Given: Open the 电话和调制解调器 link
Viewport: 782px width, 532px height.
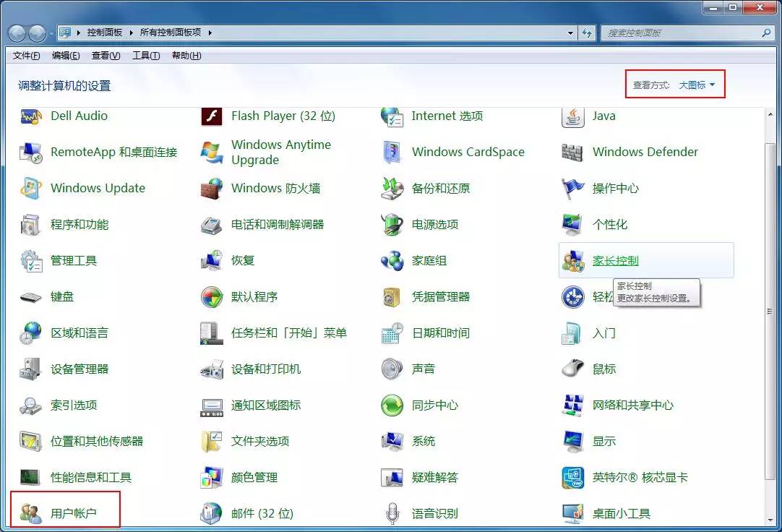Looking at the screenshot, I should [278, 225].
